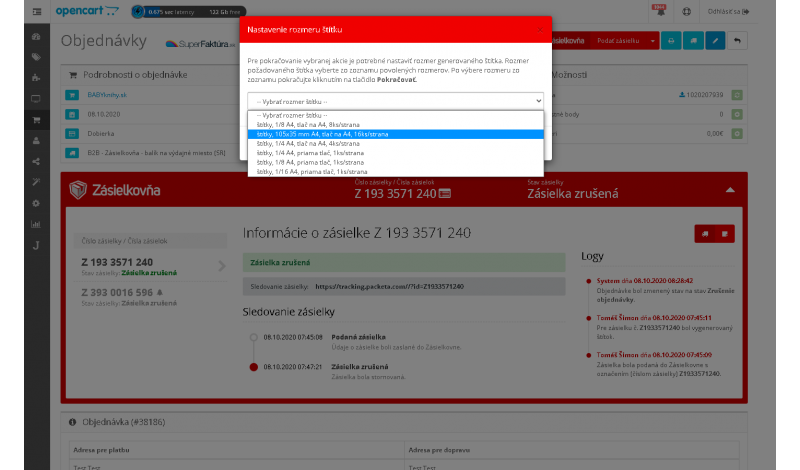Image resolution: width=800 pixels, height=470 pixels.
Task: Click the notifications bell icon
Action: click(660, 11)
